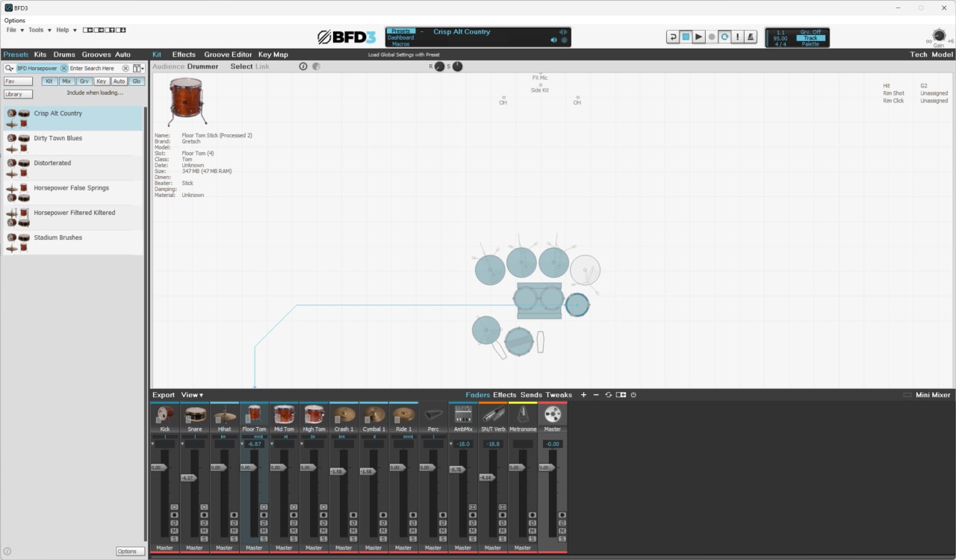Click the transport Play button

tap(698, 37)
